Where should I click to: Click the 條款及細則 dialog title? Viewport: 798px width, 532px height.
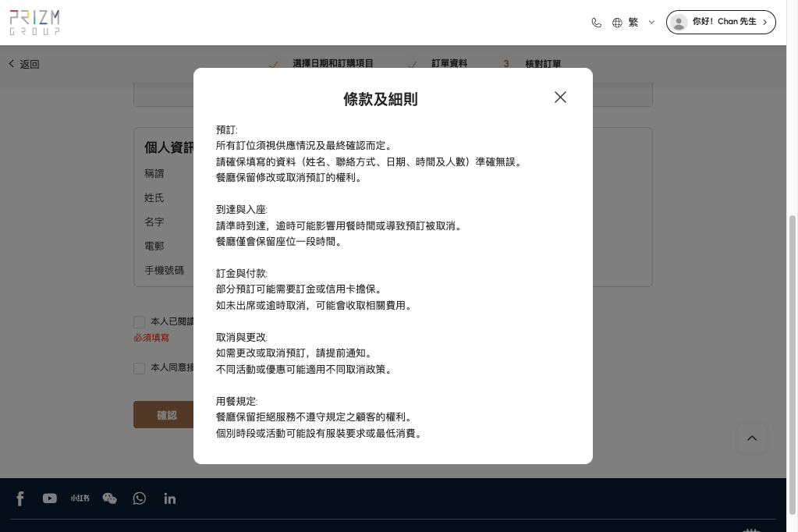click(x=381, y=99)
